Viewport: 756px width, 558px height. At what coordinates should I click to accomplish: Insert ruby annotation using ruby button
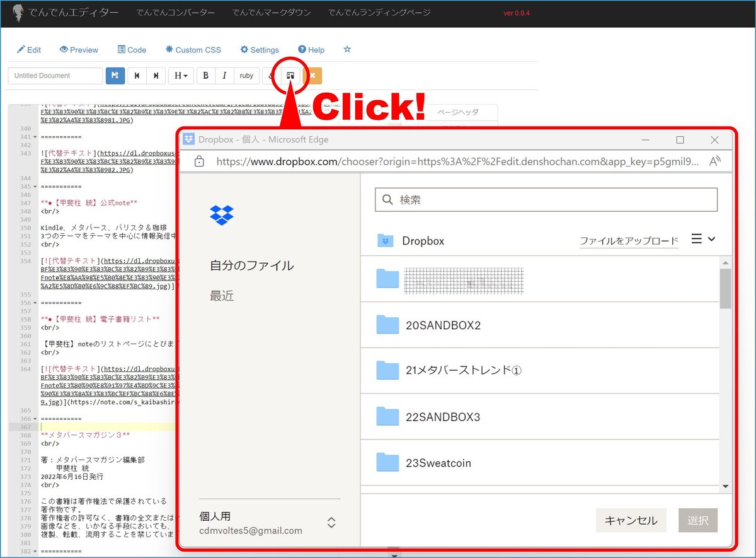246,76
